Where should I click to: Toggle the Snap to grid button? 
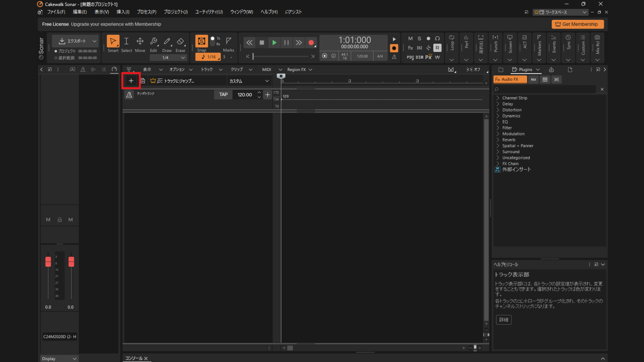[x=202, y=41]
